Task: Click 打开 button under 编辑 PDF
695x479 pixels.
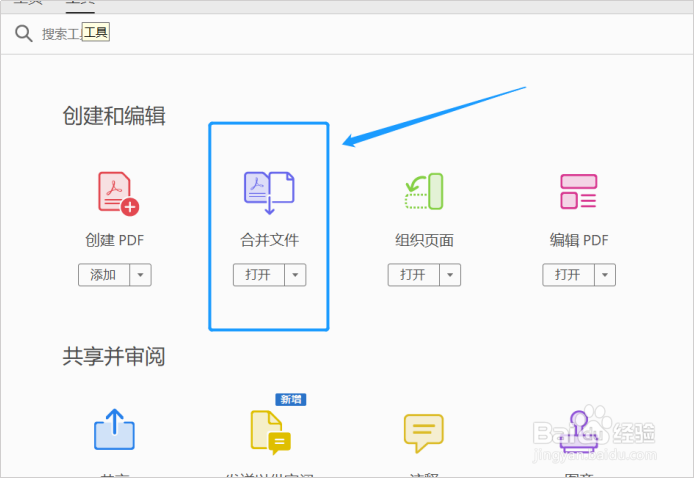Action: pyautogui.click(x=568, y=275)
